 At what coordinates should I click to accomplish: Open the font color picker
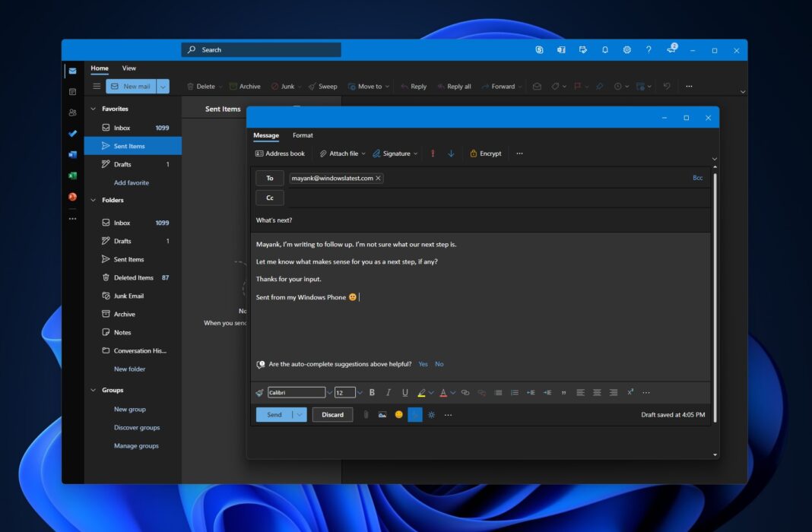pos(444,392)
